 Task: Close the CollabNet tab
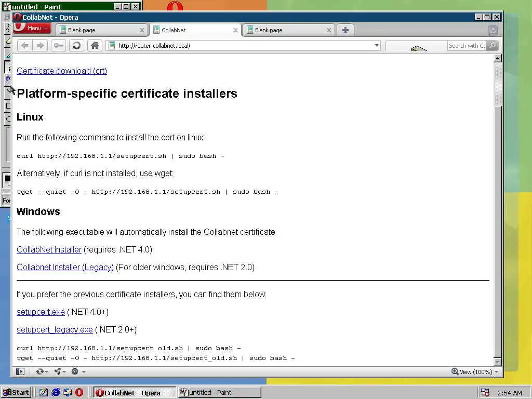click(x=235, y=30)
